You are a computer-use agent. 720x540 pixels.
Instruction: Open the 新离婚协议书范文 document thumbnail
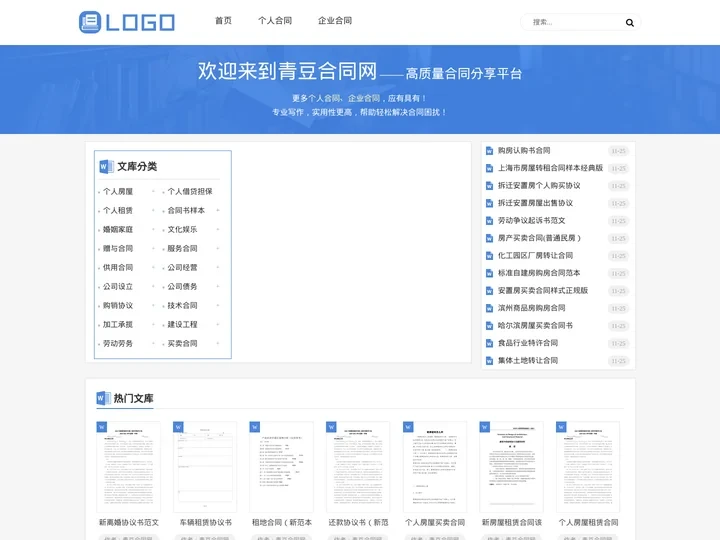[x=129, y=467]
